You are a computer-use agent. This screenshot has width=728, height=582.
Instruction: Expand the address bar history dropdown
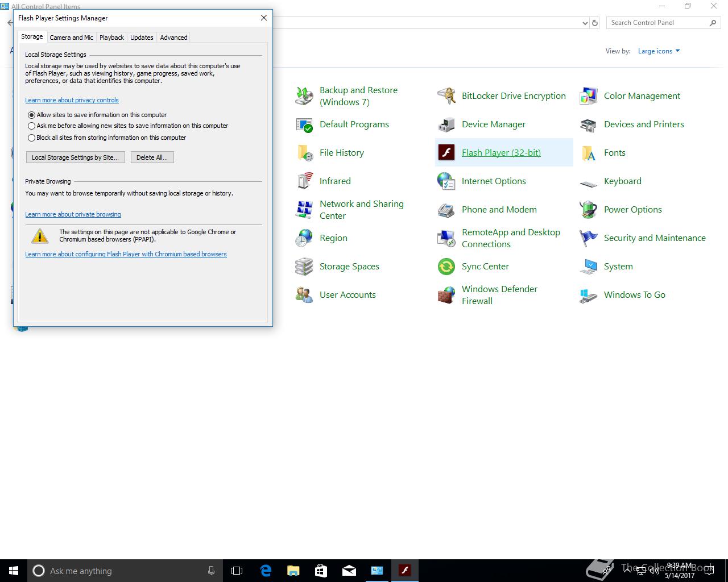585,23
